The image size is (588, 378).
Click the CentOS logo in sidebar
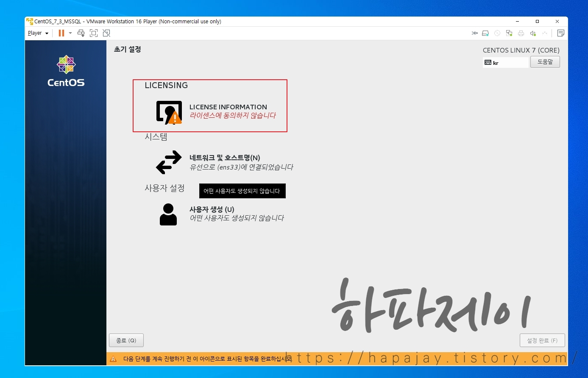click(66, 71)
